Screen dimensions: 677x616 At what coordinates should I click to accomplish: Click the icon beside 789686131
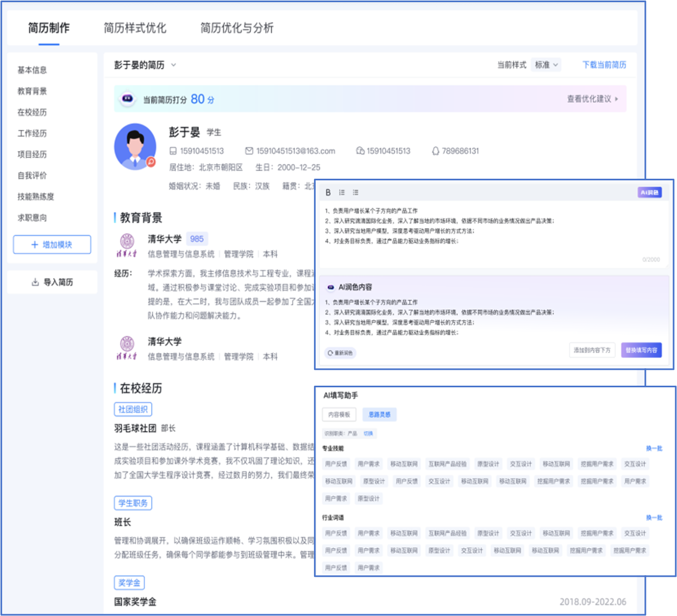click(x=435, y=151)
